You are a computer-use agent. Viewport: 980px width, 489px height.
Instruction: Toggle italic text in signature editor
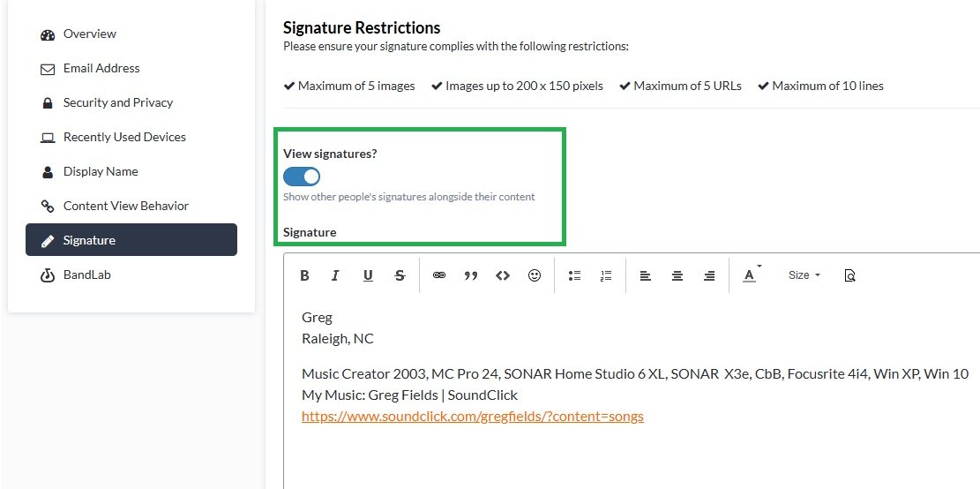coord(335,275)
